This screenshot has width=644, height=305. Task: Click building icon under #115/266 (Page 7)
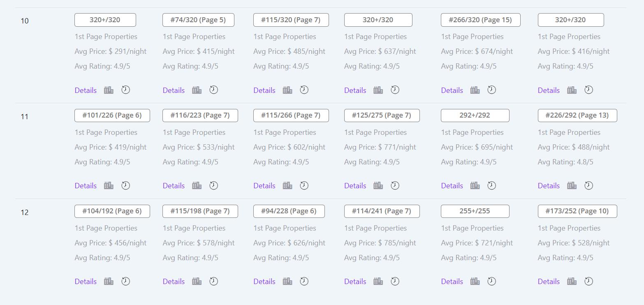click(287, 186)
